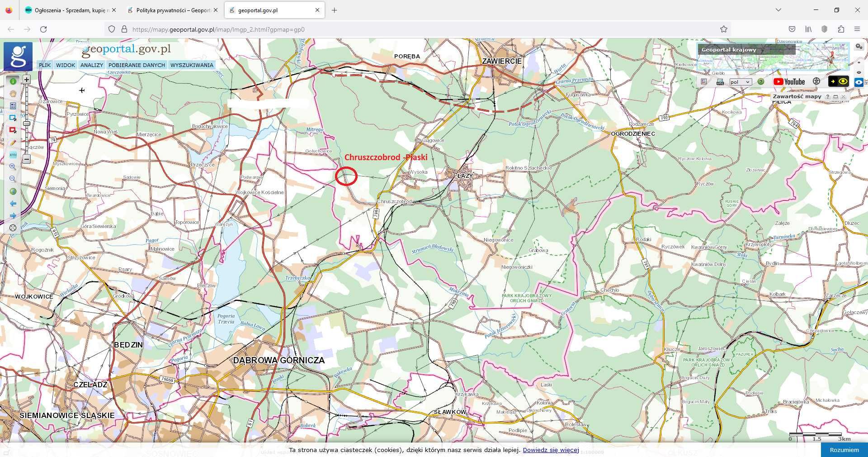Open the XYH coordinates tool

click(x=13, y=155)
